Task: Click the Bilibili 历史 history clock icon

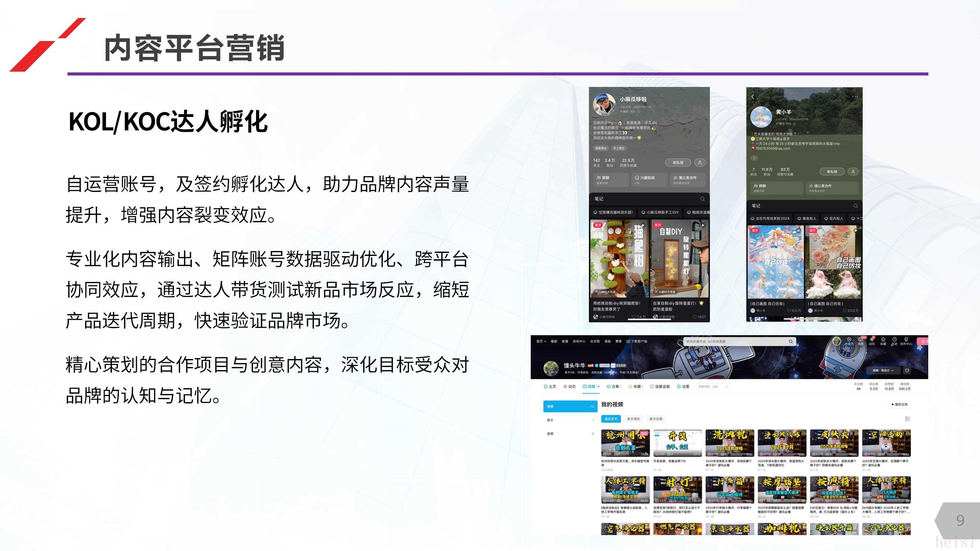Action: [x=894, y=339]
